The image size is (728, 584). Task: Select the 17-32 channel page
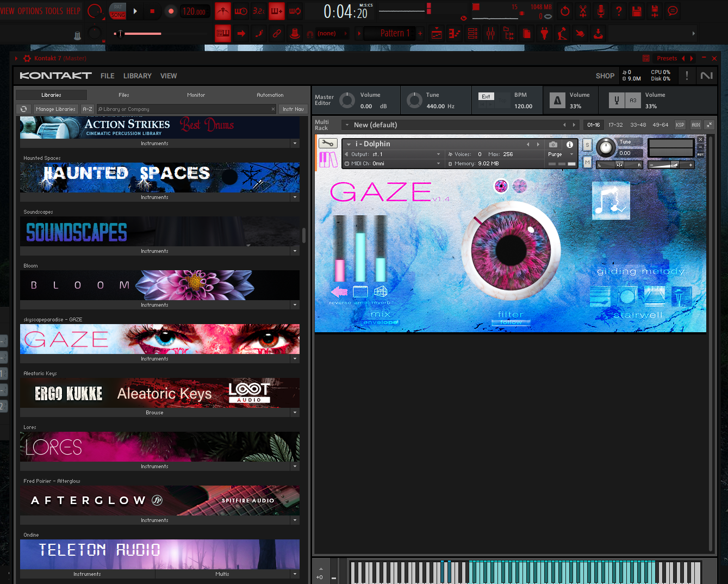tap(615, 125)
